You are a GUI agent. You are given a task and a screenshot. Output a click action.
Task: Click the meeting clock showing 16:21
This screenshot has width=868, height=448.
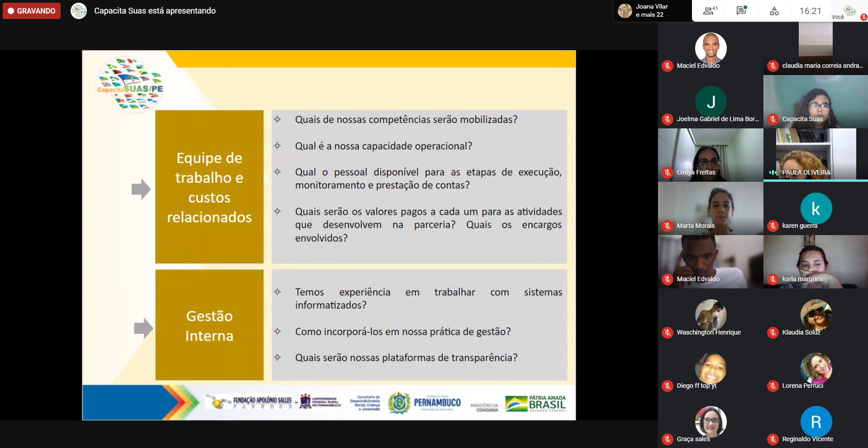pyautogui.click(x=810, y=11)
